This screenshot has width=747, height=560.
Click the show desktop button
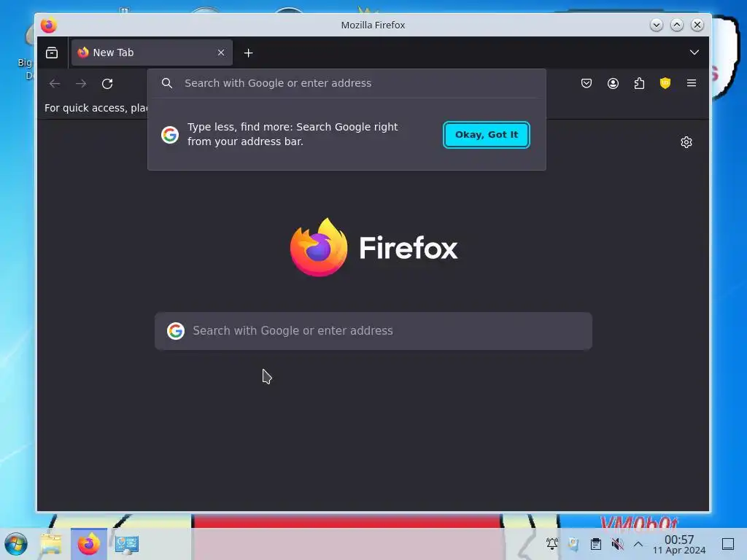[728, 544]
